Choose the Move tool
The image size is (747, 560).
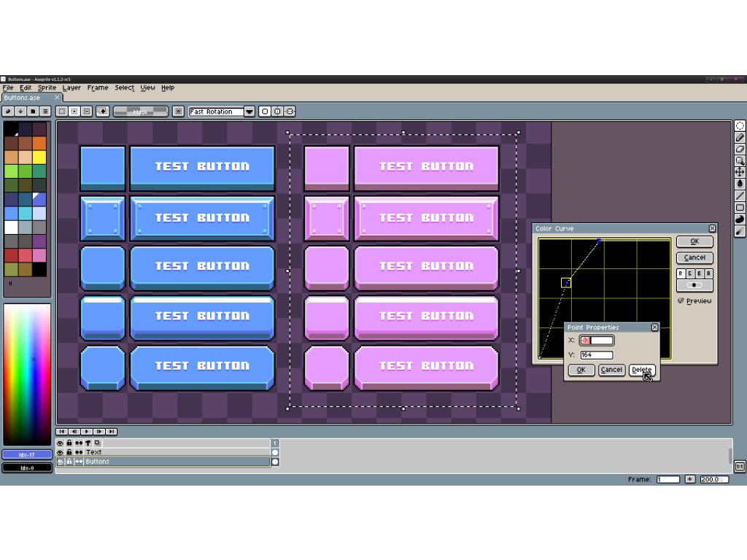(740, 172)
